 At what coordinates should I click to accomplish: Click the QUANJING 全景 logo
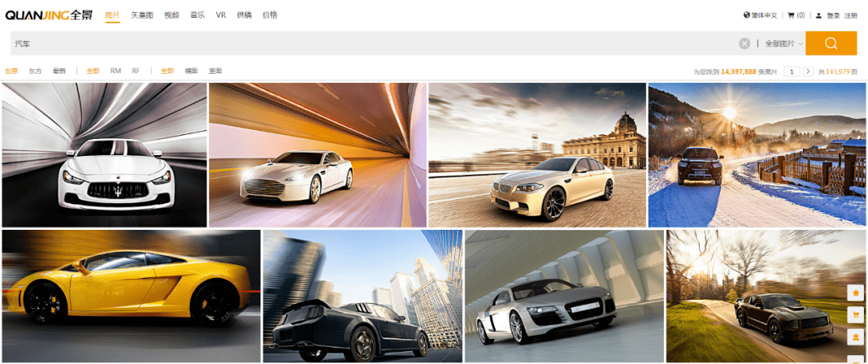49,15
